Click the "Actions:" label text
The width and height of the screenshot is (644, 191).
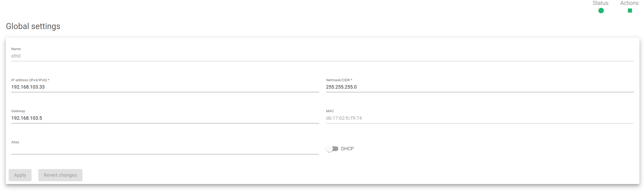pos(630,3)
